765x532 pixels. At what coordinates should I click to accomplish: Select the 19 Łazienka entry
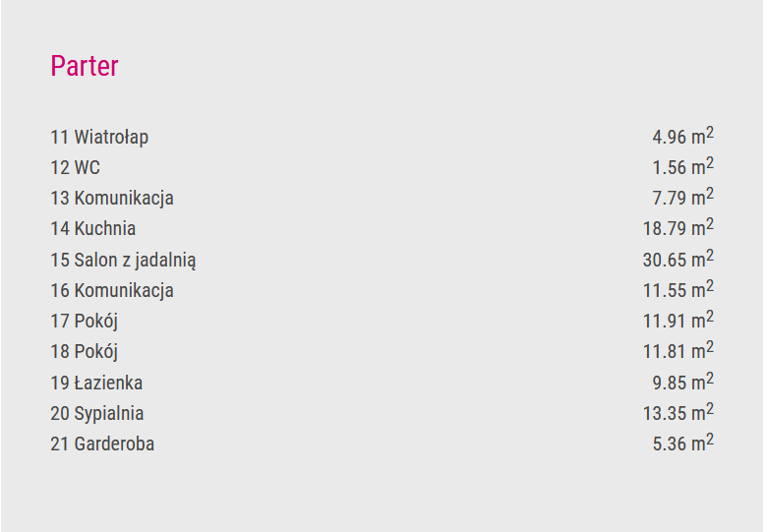(x=96, y=383)
